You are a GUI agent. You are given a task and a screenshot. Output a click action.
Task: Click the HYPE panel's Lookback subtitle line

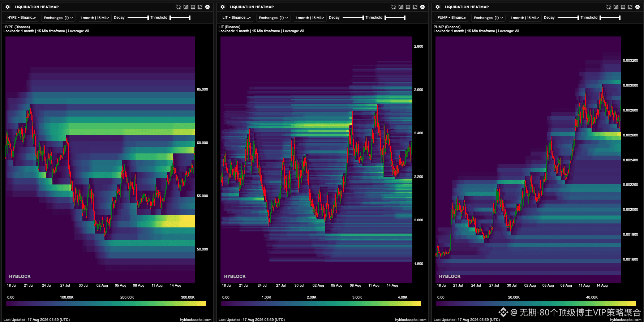point(46,31)
